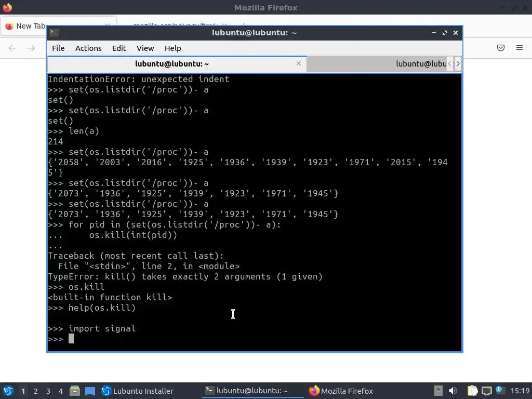The height and width of the screenshot is (399, 532).
Task: Click the Traceback line in terminal
Action: click(136, 256)
